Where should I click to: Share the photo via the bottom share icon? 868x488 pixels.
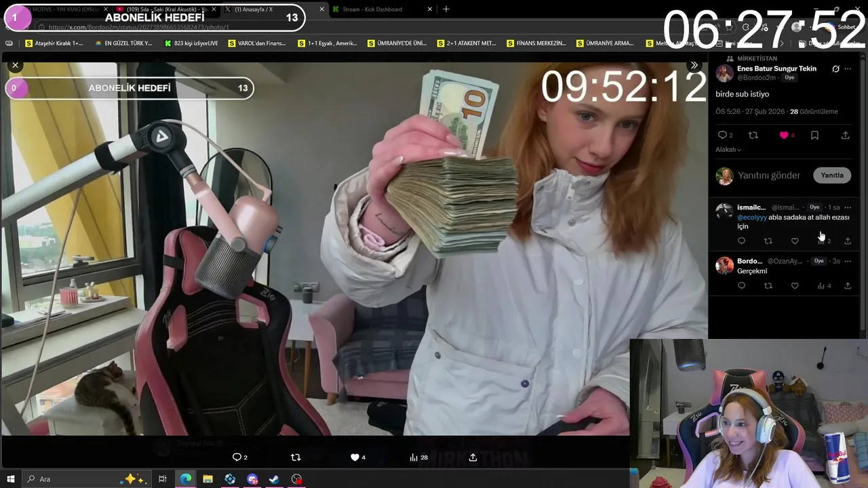(x=473, y=457)
